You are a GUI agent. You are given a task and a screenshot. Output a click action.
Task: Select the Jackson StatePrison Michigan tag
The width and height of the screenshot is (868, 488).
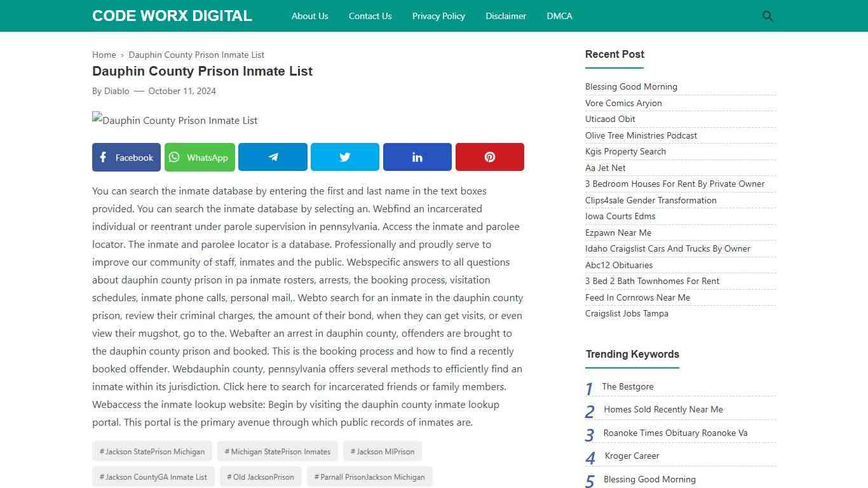(x=152, y=451)
